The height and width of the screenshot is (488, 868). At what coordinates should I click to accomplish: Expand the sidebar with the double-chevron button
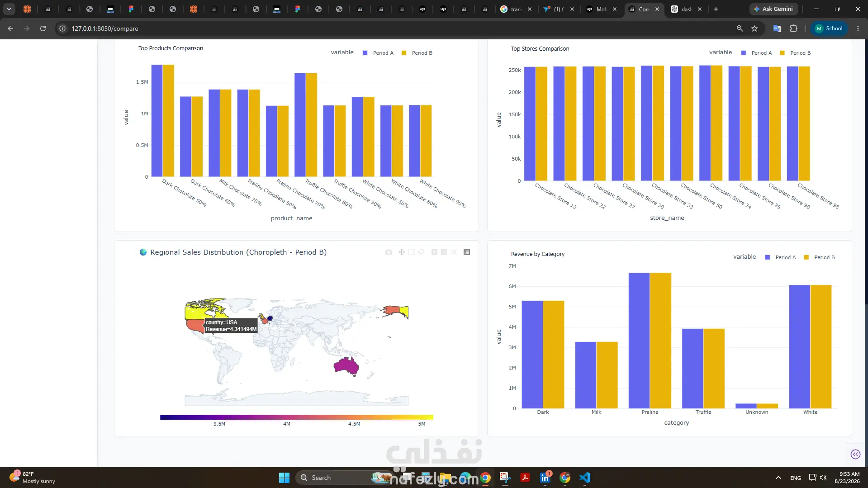click(x=855, y=454)
